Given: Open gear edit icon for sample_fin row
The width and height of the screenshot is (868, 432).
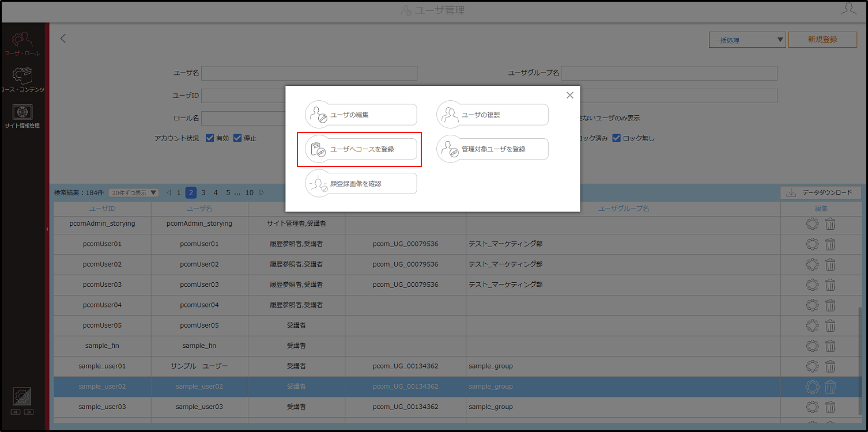Looking at the screenshot, I should click(x=813, y=346).
